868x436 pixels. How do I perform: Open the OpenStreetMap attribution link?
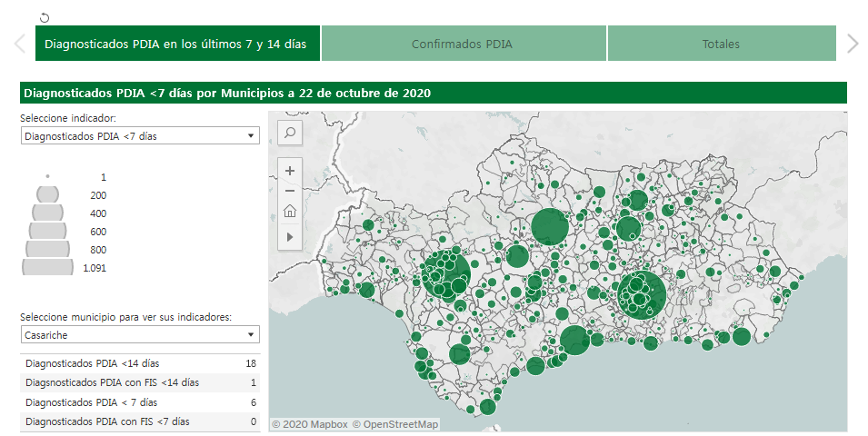coord(395,424)
